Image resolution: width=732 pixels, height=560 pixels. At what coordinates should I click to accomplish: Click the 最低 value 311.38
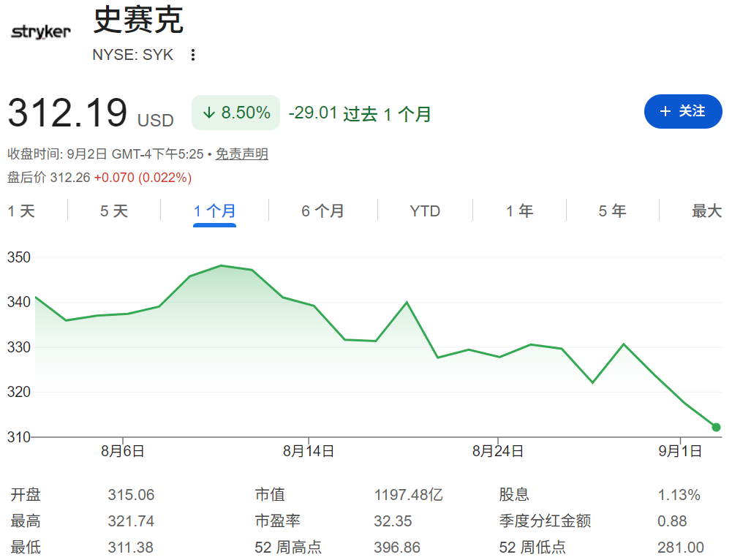(x=131, y=547)
